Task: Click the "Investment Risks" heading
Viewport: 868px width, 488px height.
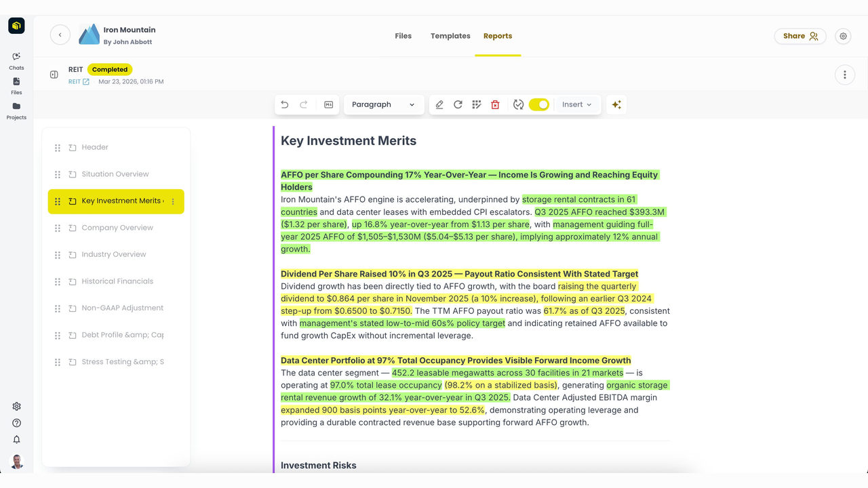Action: pyautogui.click(x=319, y=466)
